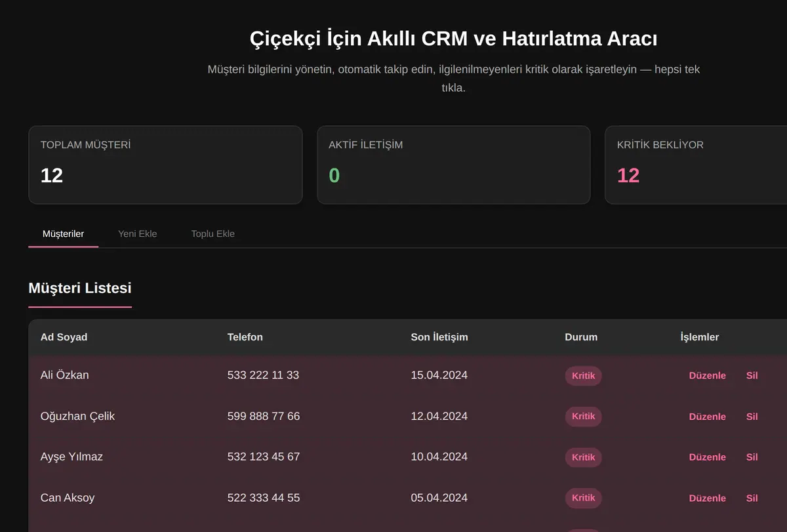Click the name Ayşe Yılmaz
This screenshot has height=532, width=787.
point(71,457)
